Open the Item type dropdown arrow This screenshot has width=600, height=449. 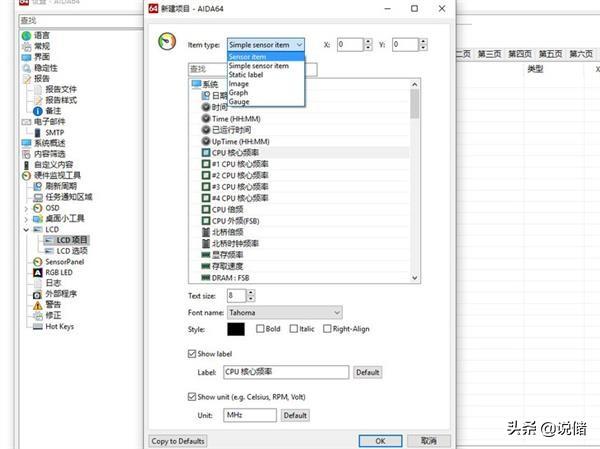(299, 45)
